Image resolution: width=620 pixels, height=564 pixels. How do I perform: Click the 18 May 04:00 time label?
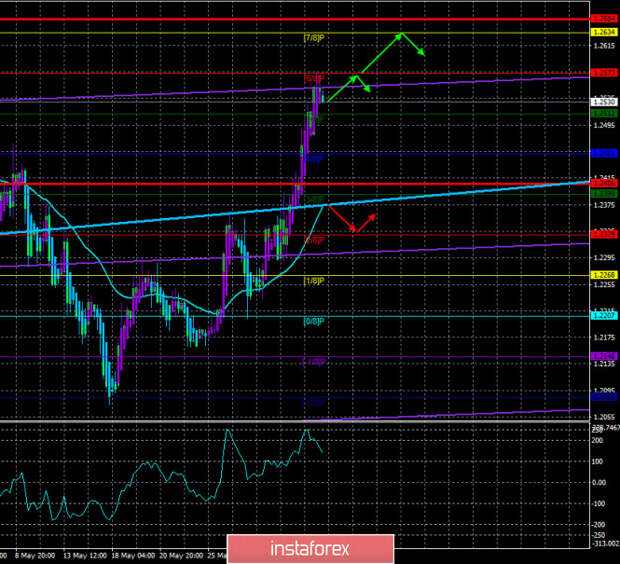pos(132,553)
